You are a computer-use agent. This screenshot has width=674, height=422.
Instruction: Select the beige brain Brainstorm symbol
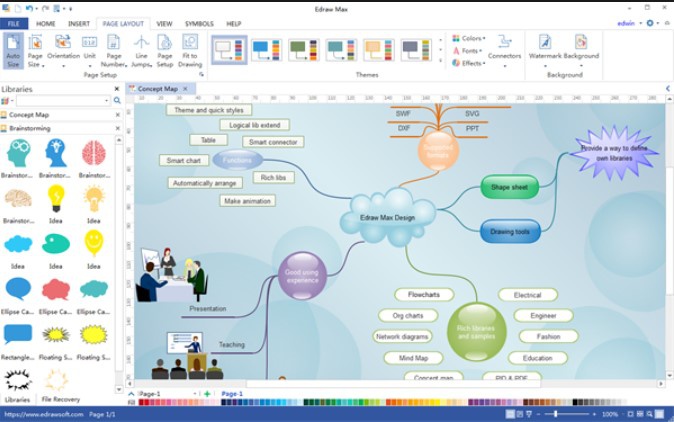click(x=18, y=199)
